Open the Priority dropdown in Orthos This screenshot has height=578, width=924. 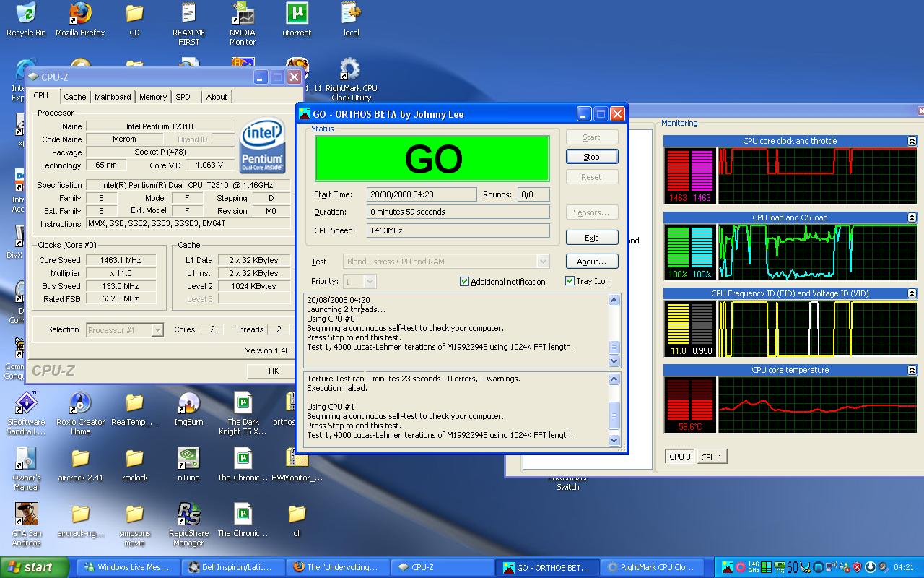pos(370,281)
